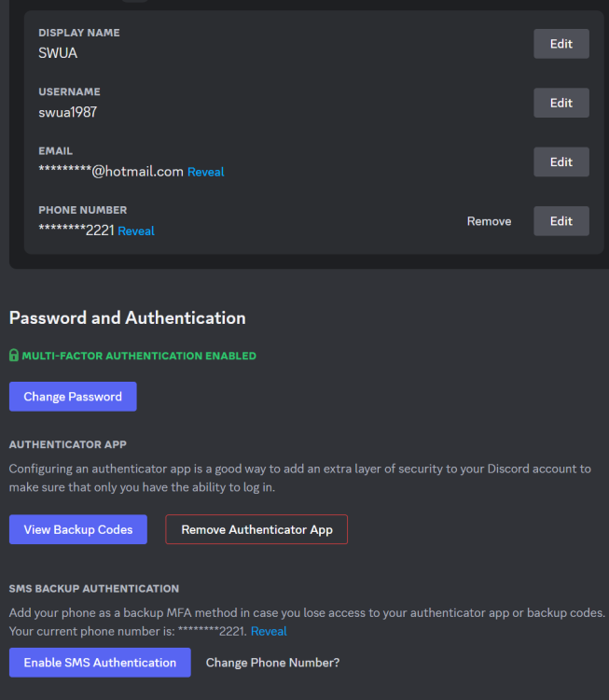609x700 pixels.
Task: Click the green lock icon beside multi-factor status
Action: tap(14, 356)
